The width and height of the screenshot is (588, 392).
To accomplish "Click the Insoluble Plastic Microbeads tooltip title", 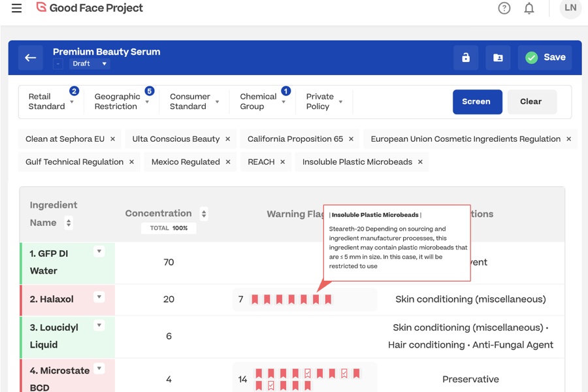I will (375, 215).
